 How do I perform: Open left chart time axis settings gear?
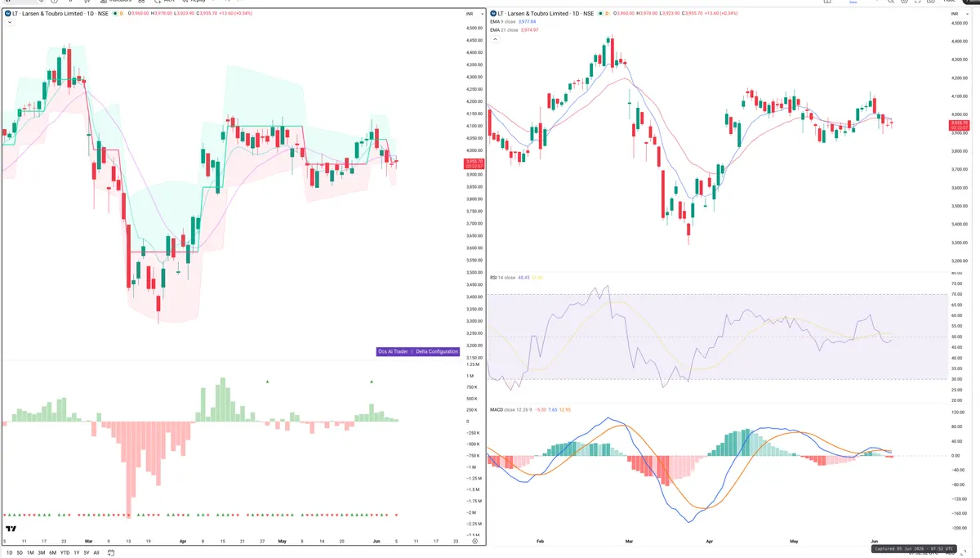pyautogui.click(x=474, y=541)
